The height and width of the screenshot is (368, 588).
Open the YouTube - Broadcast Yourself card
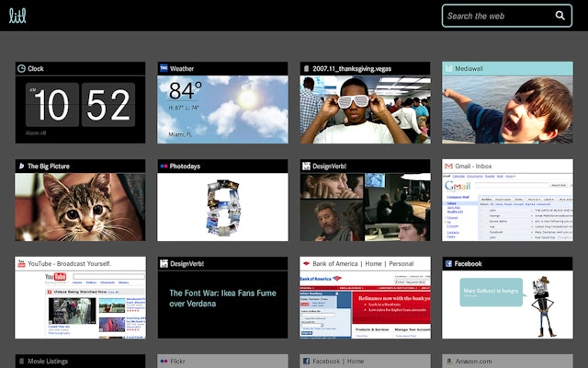point(80,304)
